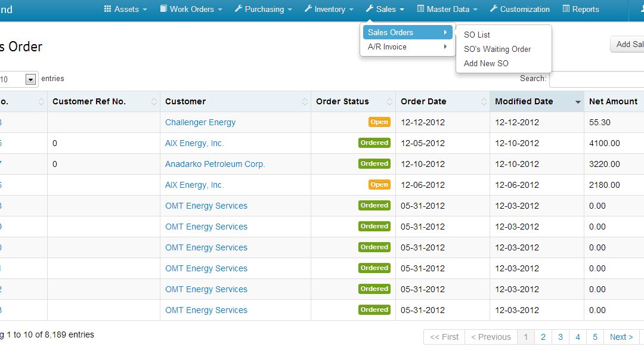Open the Reports menu
Image resolution: width=644 pixels, height=350 pixels.
click(x=581, y=9)
